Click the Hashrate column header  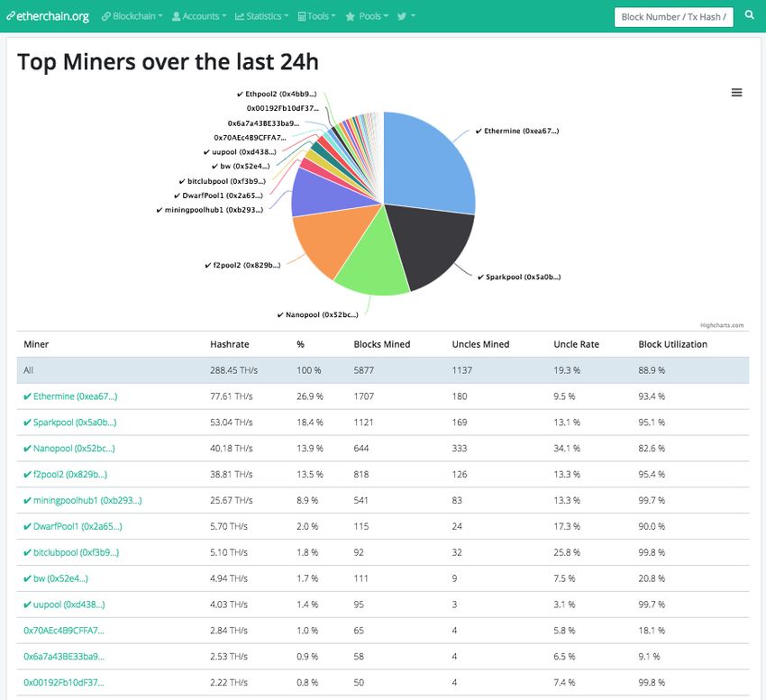pyautogui.click(x=230, y=344)
